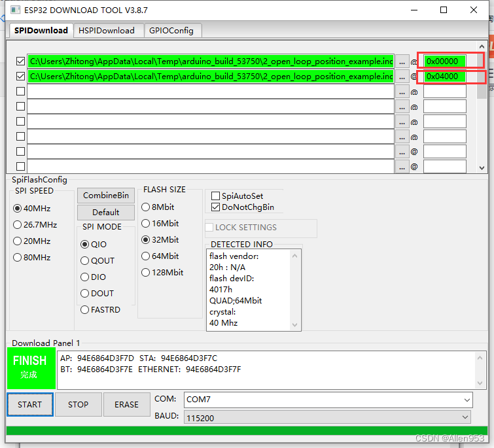Click the browse button of the third row
The height and width of the screenshot is (448, 494).
click(x=402, y=92)
